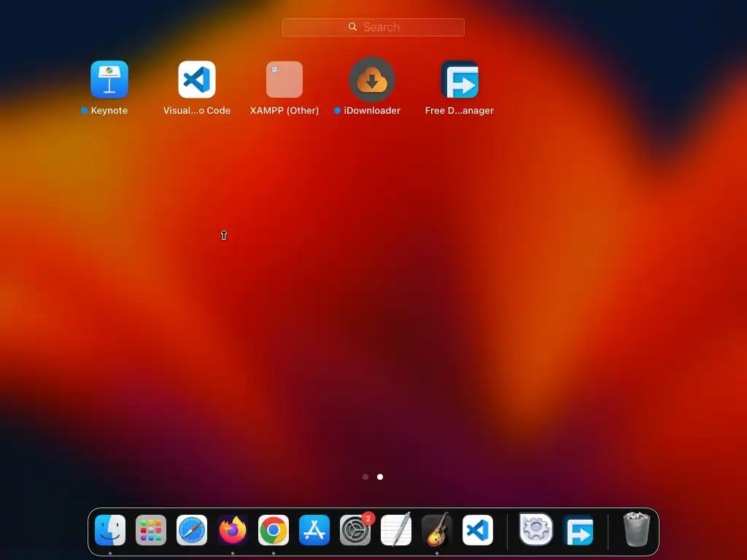Click the iDownloader label text
This screenshot has height=560, width=747.
coord(372,111)
